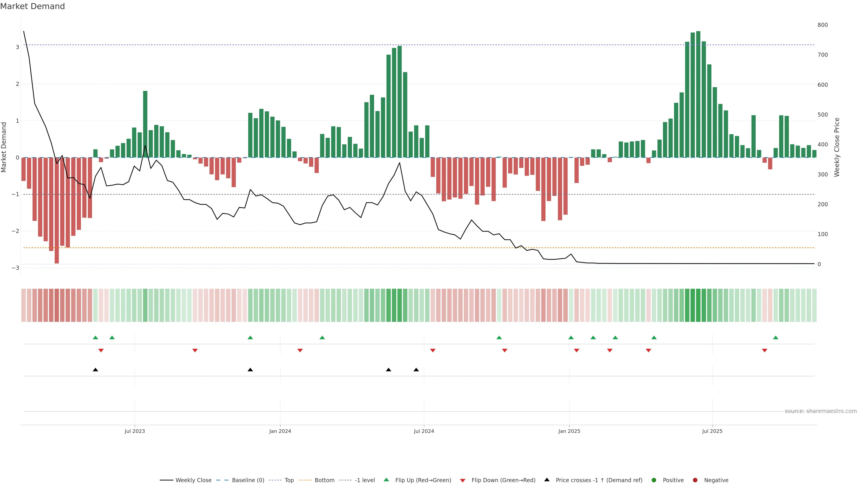Click the Market Demand chart title
868x488 pixels.
pyautogui.click(x=32, y=6)
